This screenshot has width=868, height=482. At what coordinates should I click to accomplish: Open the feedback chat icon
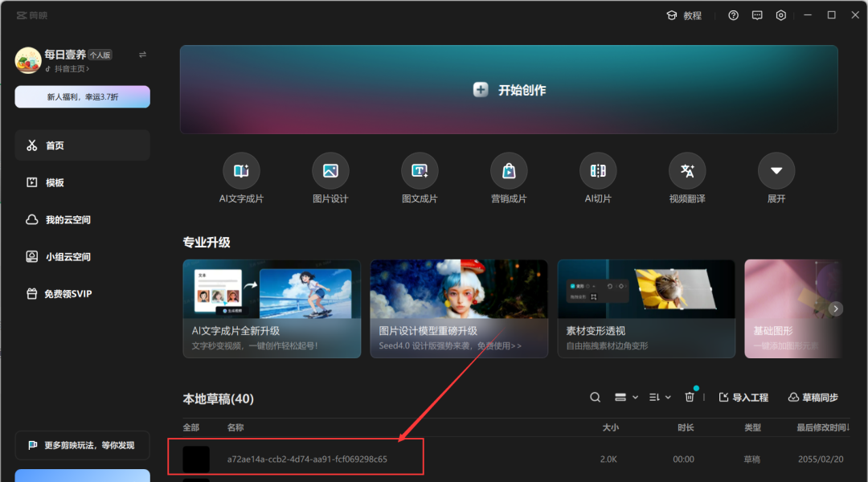click(x=756, y=14)
